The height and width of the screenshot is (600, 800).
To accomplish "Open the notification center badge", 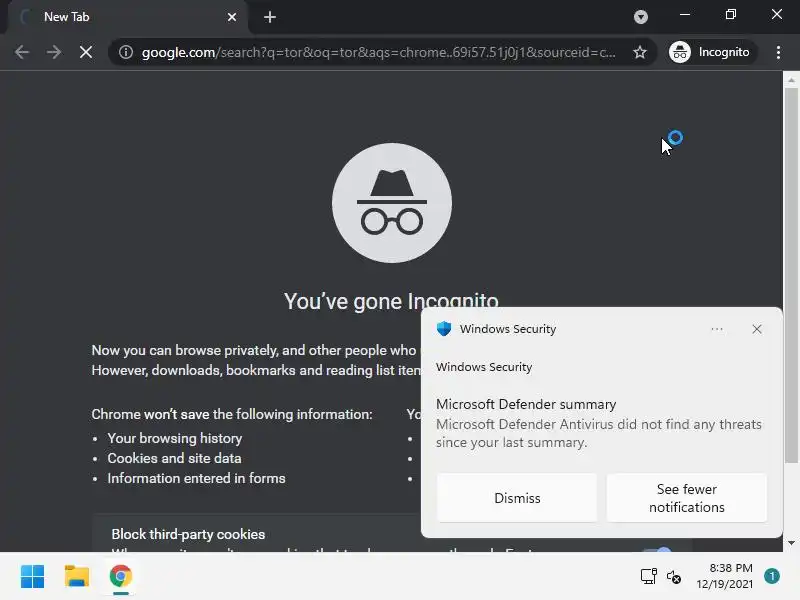I will click(772, 576).
